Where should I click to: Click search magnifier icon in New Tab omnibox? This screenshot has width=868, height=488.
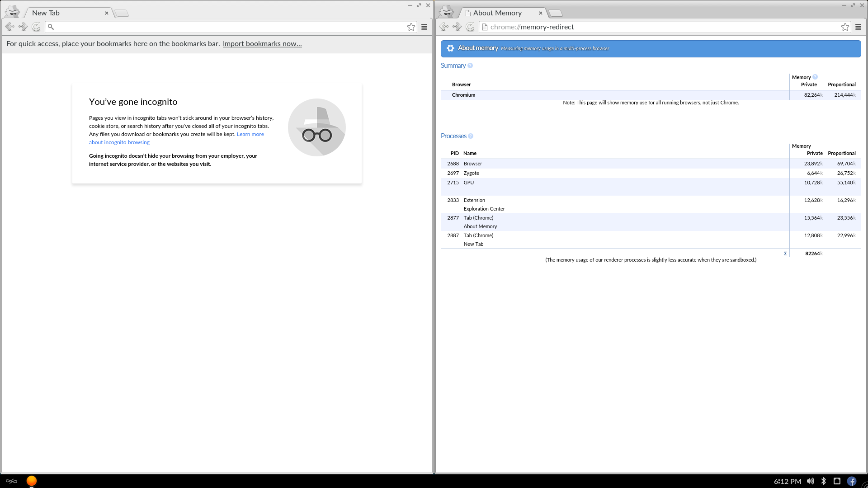[x=51, y=27]
